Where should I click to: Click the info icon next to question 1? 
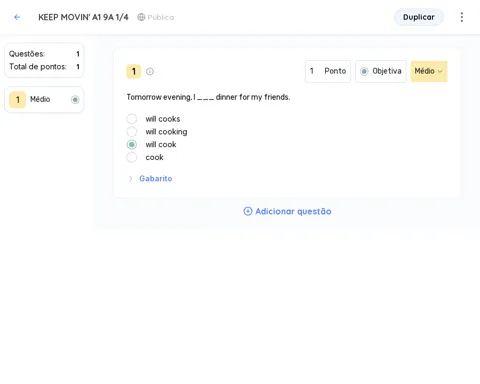point(150,71)
